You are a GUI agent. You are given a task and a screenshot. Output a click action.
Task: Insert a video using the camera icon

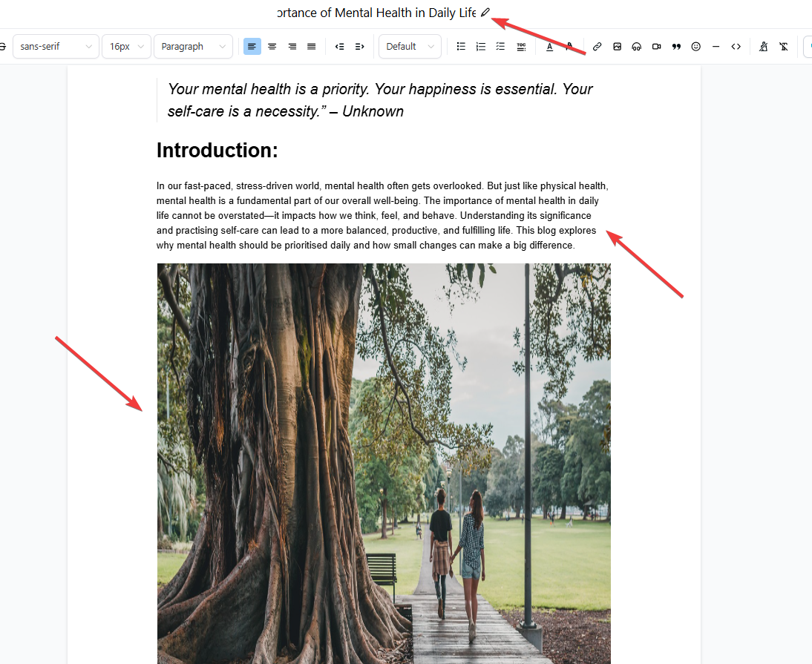[x=657, y=47]
